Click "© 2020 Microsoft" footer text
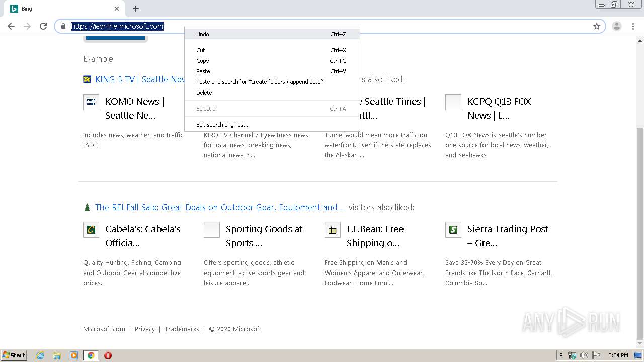This screenshot has width=644, height=362. 235,329
